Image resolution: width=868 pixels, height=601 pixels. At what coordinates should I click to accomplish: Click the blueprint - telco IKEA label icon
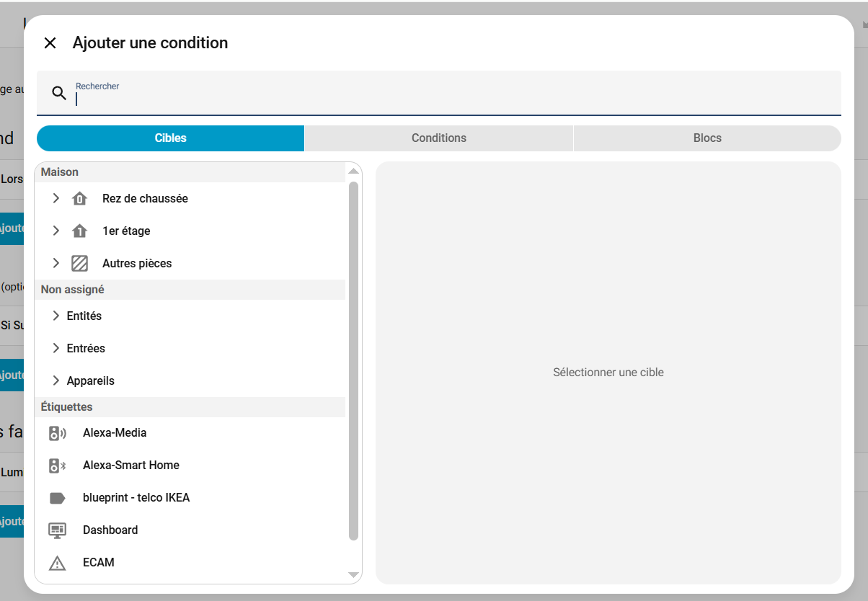(57, 498)
